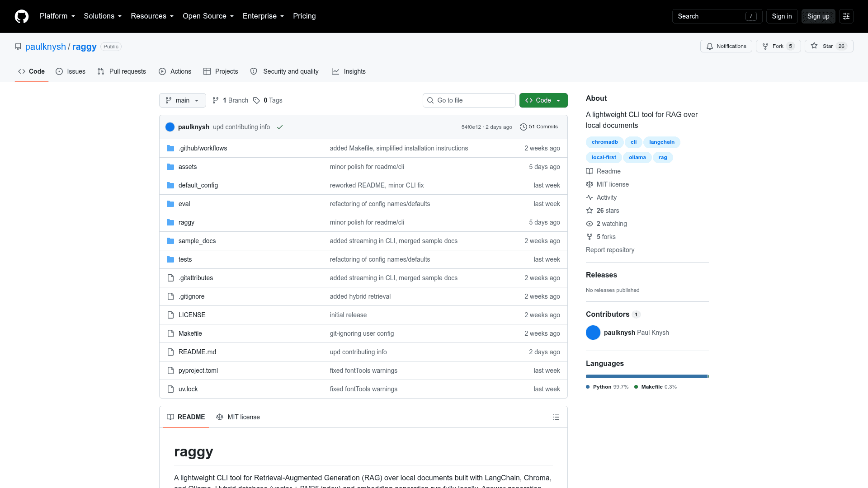Click the watching eye icon
The width and height of the screenshot is (868, 488).
(x=590, y=224)
